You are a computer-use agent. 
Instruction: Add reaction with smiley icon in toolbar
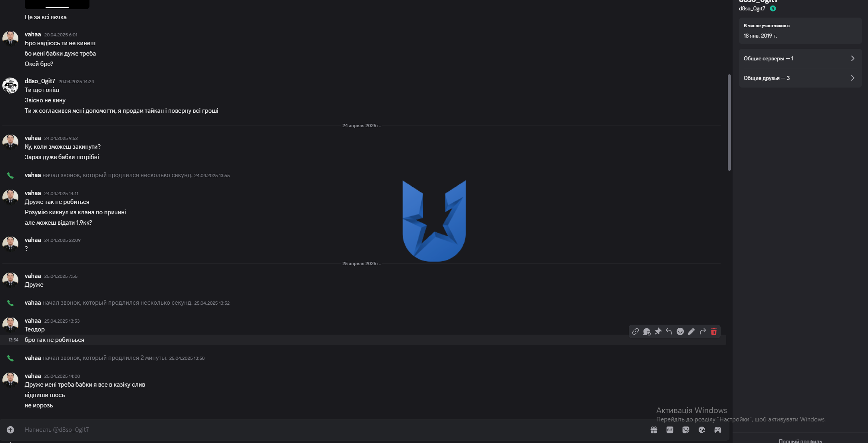click(680, 331)
